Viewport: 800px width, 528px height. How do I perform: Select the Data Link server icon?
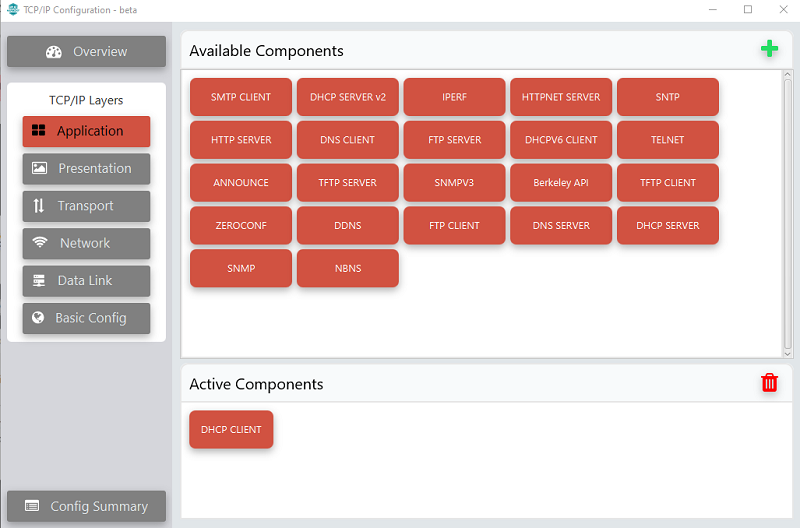[x=39, y=280]
